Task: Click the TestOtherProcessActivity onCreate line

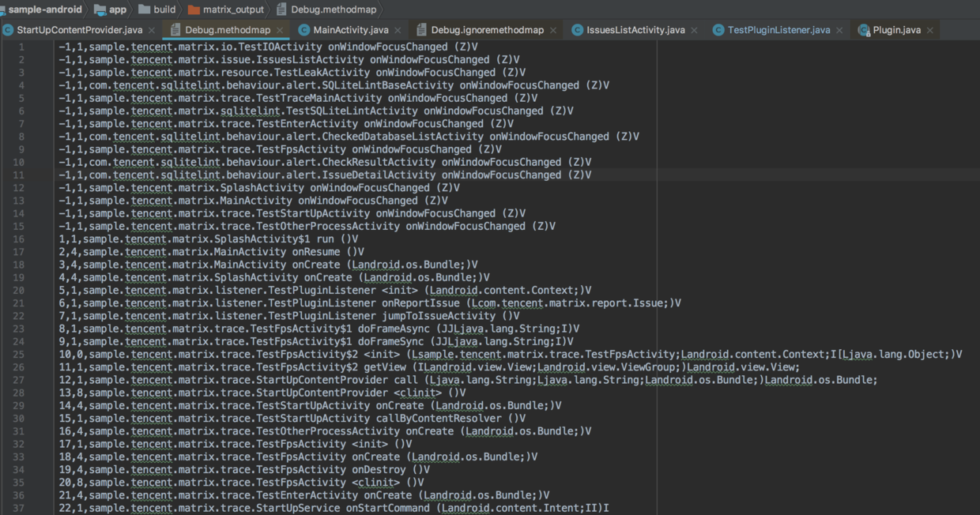Action: 325,431
